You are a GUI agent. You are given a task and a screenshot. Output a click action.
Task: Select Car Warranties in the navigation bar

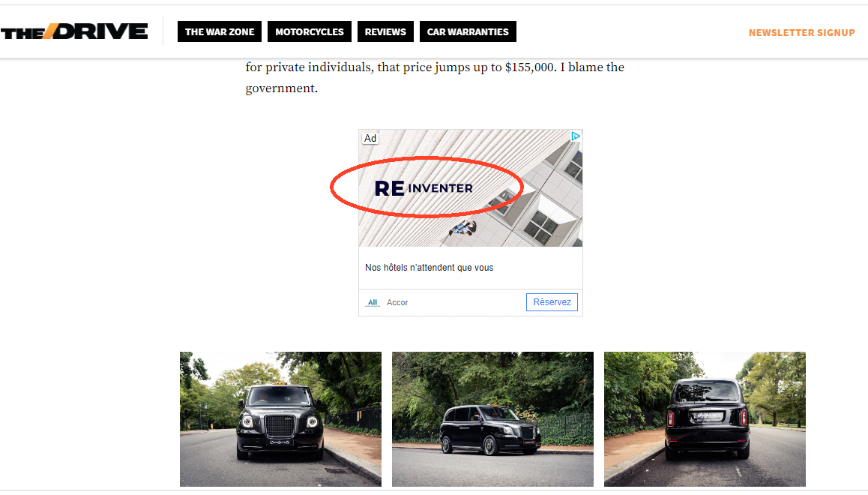(468, 31)
